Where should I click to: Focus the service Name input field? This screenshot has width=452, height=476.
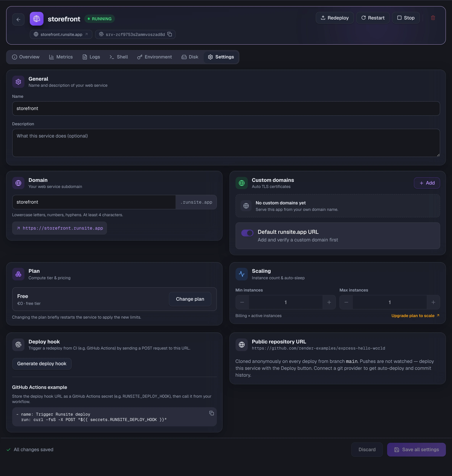point(226,108)
